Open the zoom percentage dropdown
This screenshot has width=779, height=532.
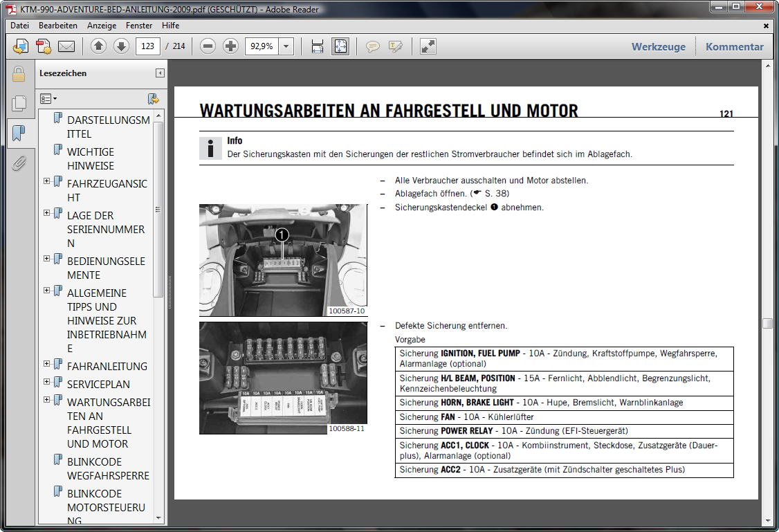(x=286, y=46)
